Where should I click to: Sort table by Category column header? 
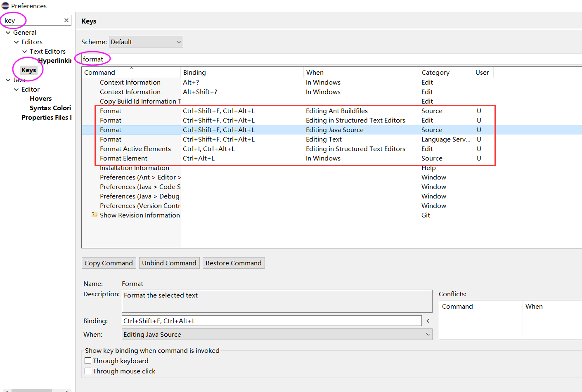446,72
